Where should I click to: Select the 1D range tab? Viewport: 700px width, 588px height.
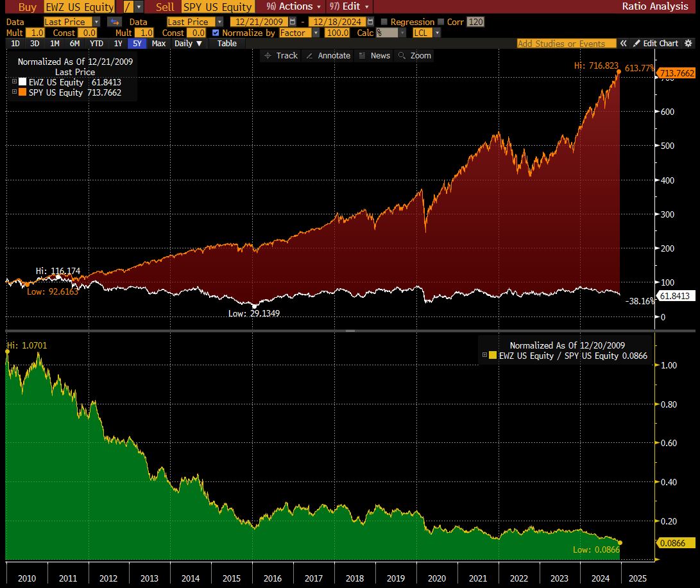pyautogui.click(x=15, y=44)
